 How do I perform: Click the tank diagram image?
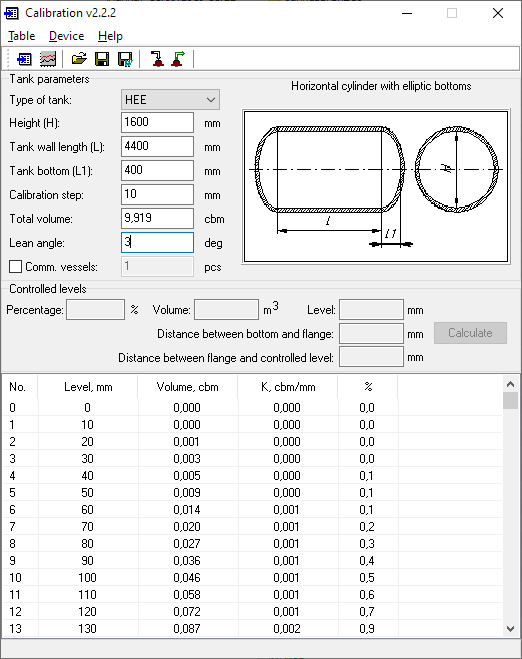click(x=376, y=186)
